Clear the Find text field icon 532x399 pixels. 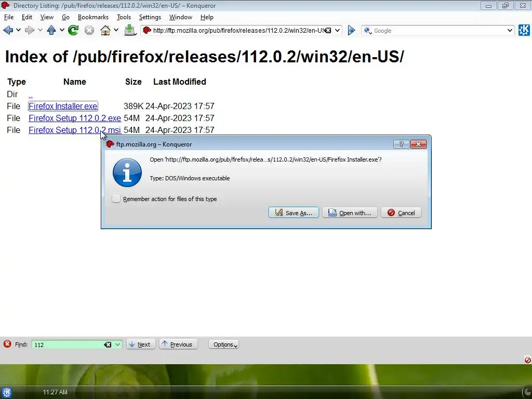[x=108, y=345]
